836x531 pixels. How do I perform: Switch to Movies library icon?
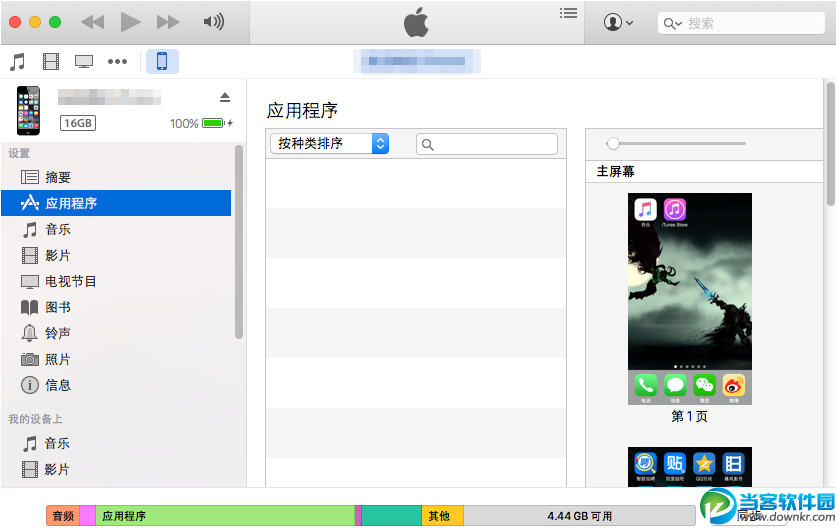pos(51,62)
